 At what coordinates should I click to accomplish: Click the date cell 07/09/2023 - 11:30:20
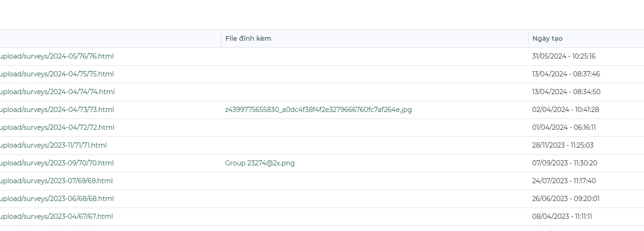[564, 163]
